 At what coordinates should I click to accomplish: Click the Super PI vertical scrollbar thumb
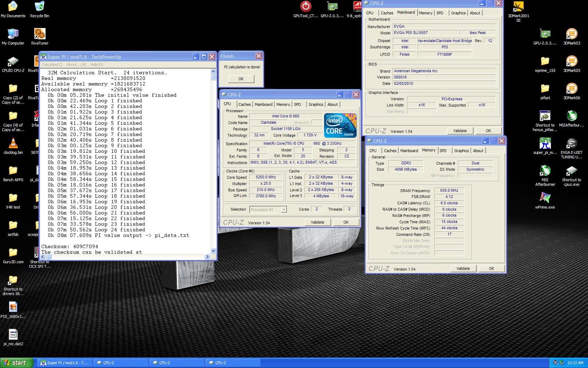214,77
